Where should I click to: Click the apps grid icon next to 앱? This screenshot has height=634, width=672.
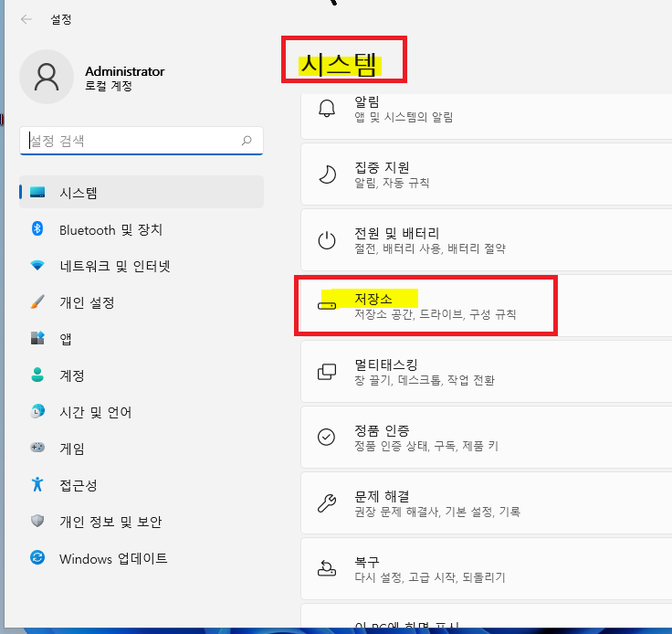click(x=37, y=338)
